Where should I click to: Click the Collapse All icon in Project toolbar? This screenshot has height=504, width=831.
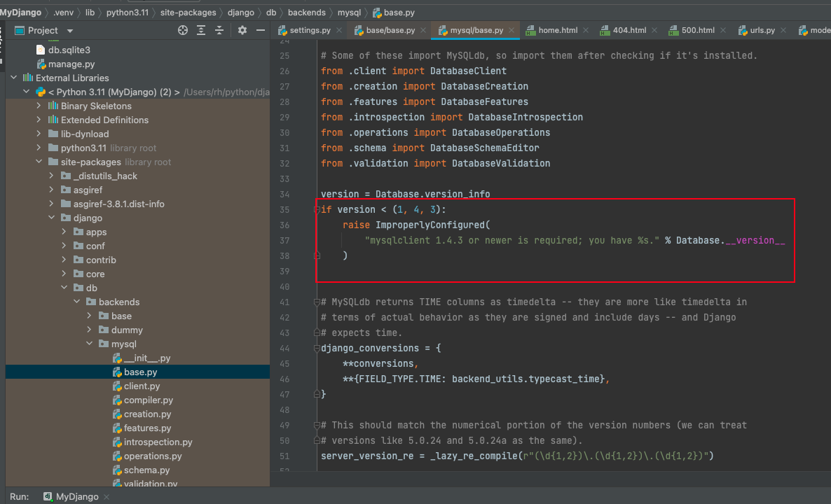(219, 30)
